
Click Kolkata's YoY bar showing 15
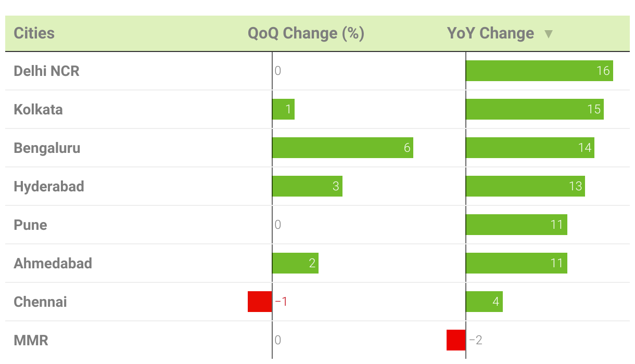point(535,109)
